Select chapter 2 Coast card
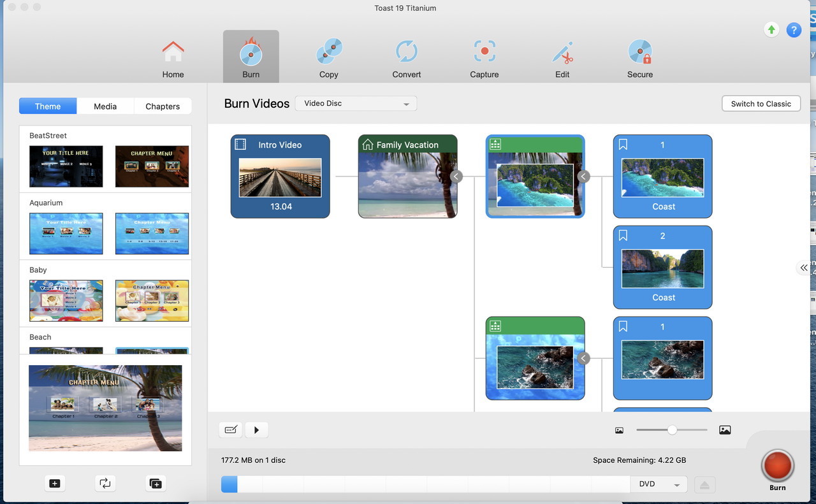 (663, 268)
